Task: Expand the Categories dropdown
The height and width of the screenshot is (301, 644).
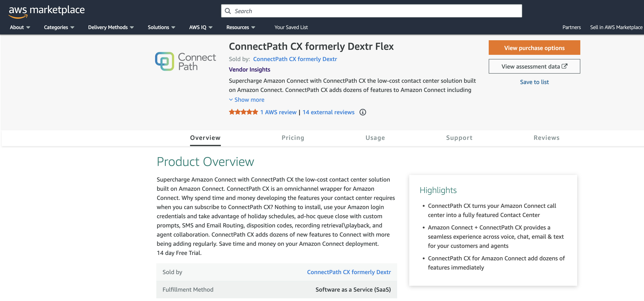Action: [59, 27]
